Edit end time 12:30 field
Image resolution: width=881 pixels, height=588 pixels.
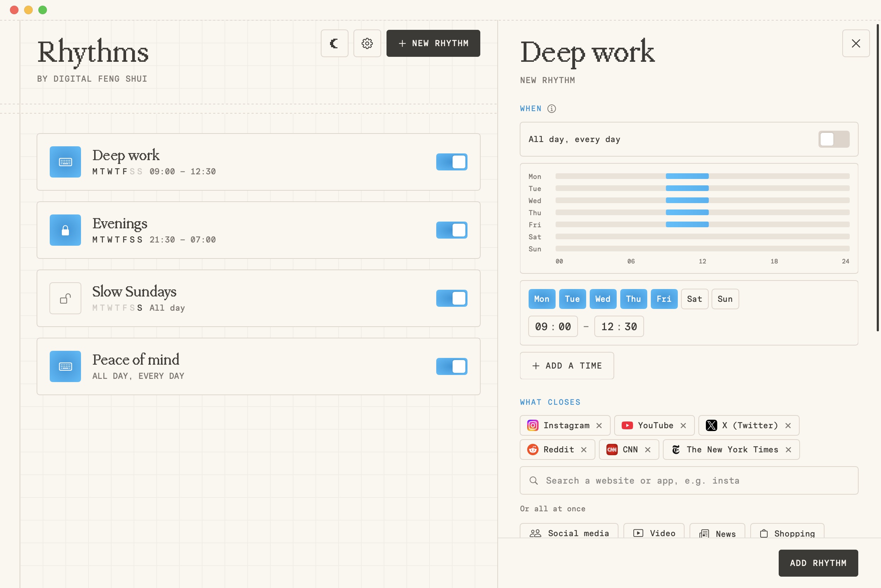tap(619, 327)
